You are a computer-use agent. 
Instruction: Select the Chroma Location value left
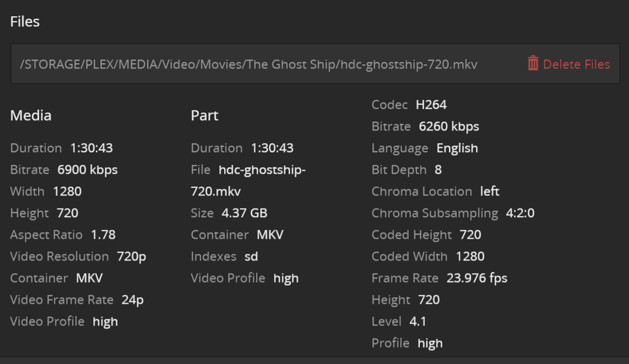[490, 191]
